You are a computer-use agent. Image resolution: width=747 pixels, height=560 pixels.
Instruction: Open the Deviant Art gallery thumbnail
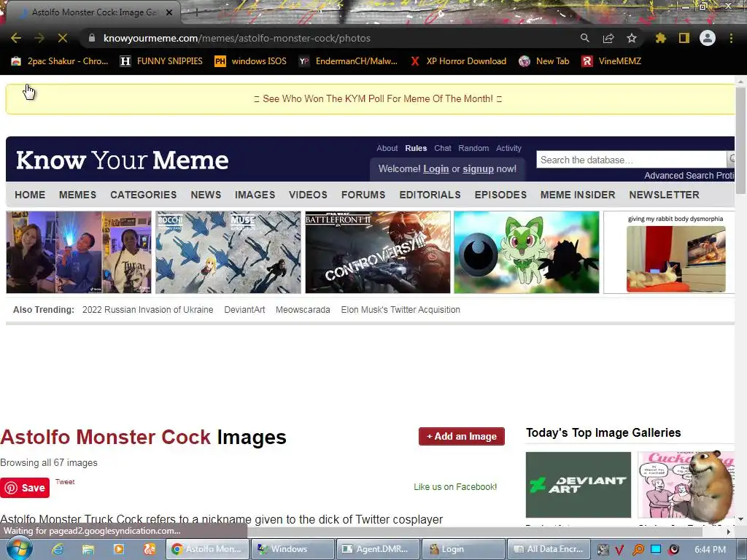(x=578, y=485)
